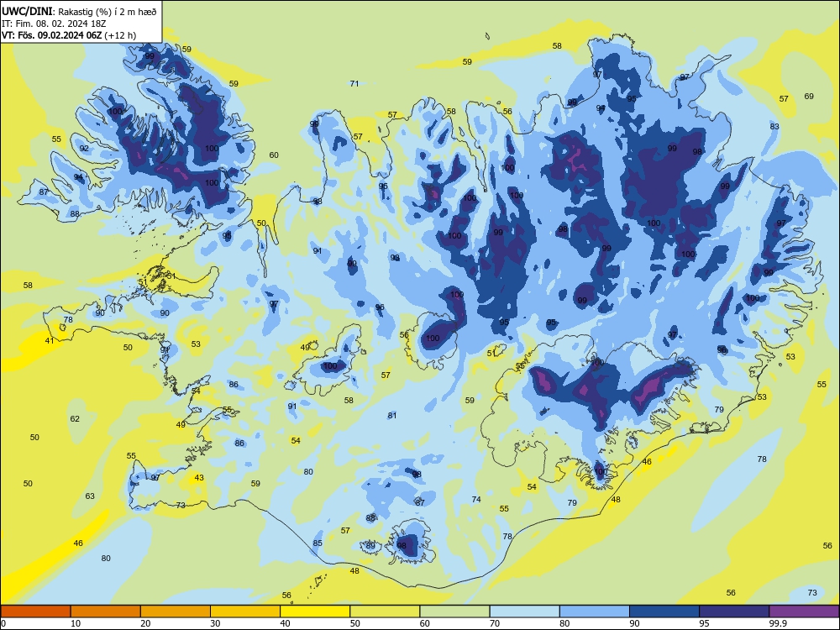Select the map value '92'
The width and height of the screenshot is (840, 630).
(84, 149)
